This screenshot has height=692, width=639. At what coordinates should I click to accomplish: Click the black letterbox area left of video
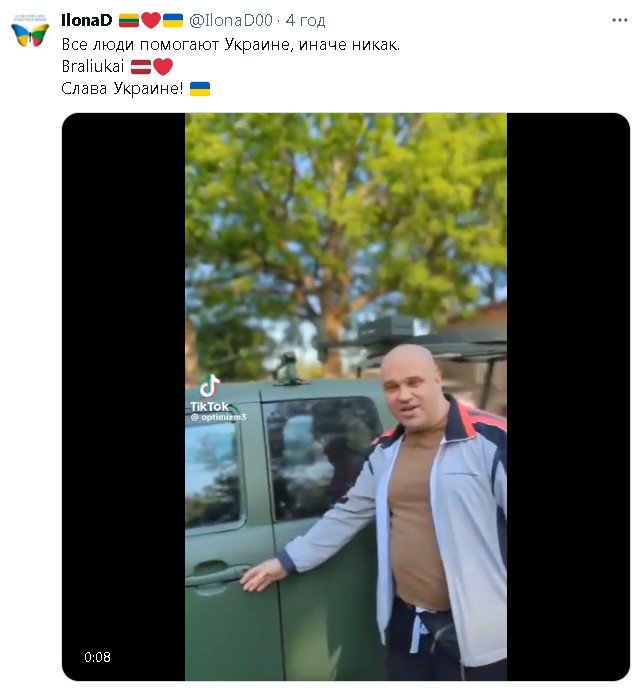[x=124, y=397]
